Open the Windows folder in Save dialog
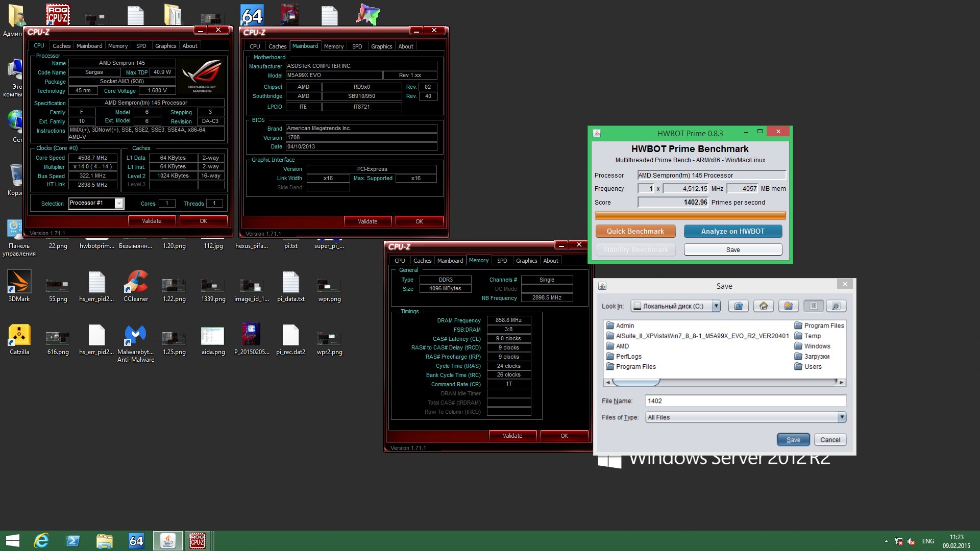This screenshot has width=980, height=551. [x=812, y=346]
